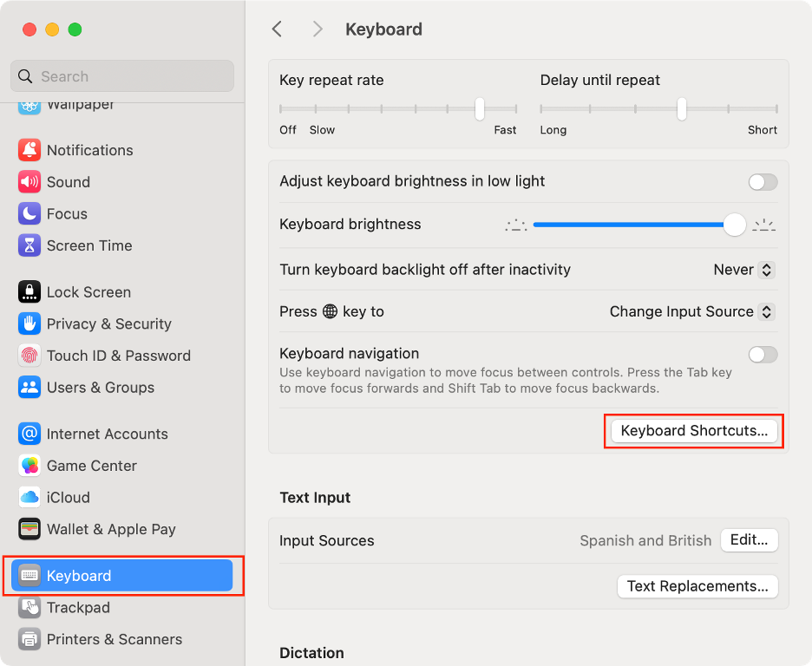
Task: Click Text Replacements
Action: [697, 586]
